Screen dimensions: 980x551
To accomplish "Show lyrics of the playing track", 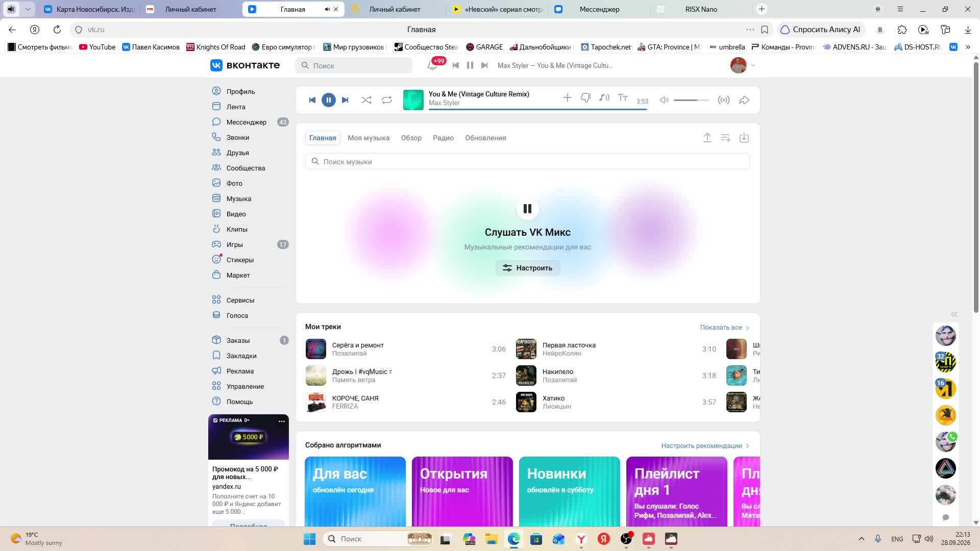I will 623,97.
